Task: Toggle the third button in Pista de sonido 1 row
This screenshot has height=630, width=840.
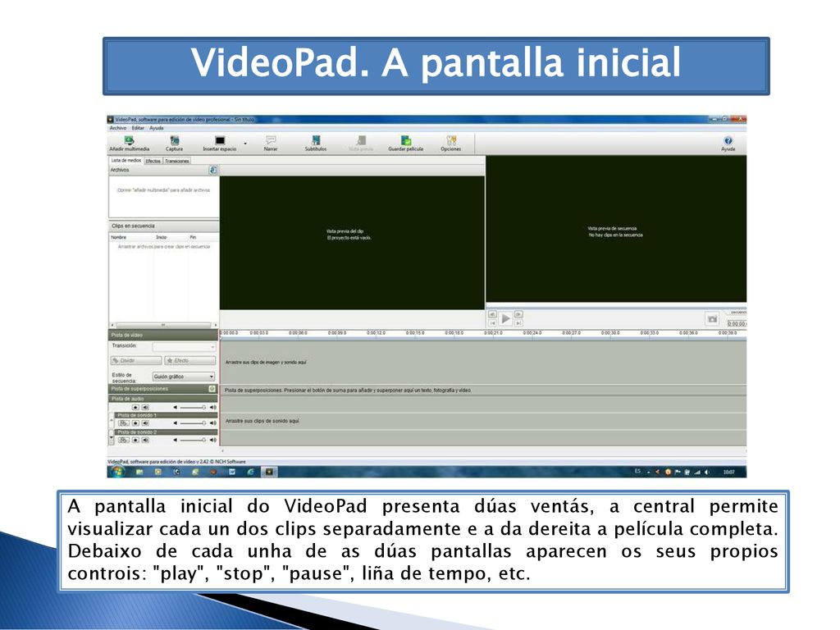Action: (145, 423)
